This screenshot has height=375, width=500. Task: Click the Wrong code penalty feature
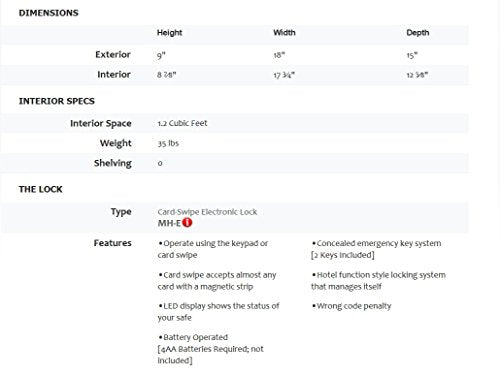tap(351, 306)
